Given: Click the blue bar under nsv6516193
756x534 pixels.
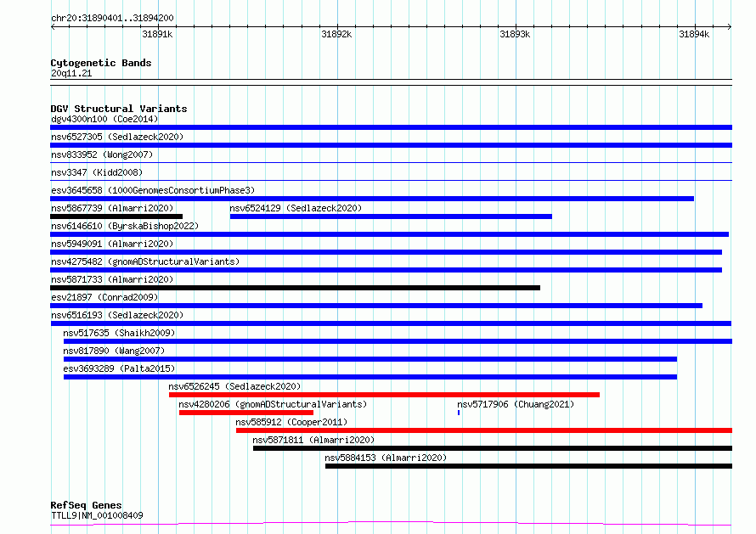Looking at the screenshot, I should [391, 323].
